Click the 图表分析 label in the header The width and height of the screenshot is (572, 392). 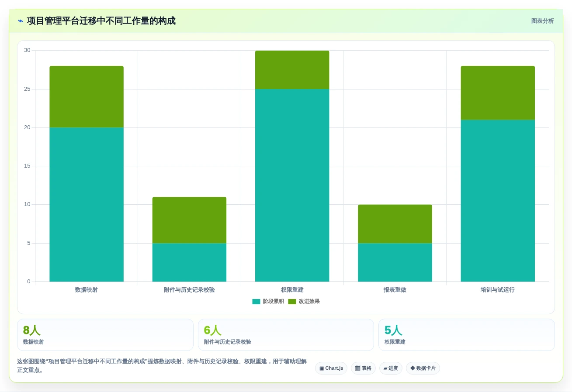(542, 21)
